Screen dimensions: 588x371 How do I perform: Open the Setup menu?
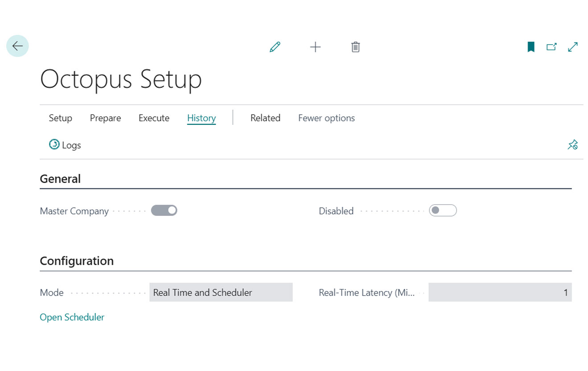[60, 118]
